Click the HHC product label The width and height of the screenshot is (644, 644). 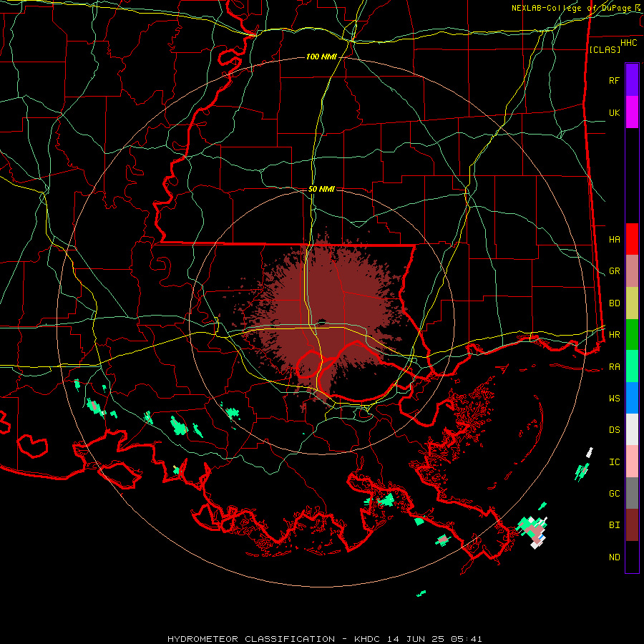coord(628,42)
